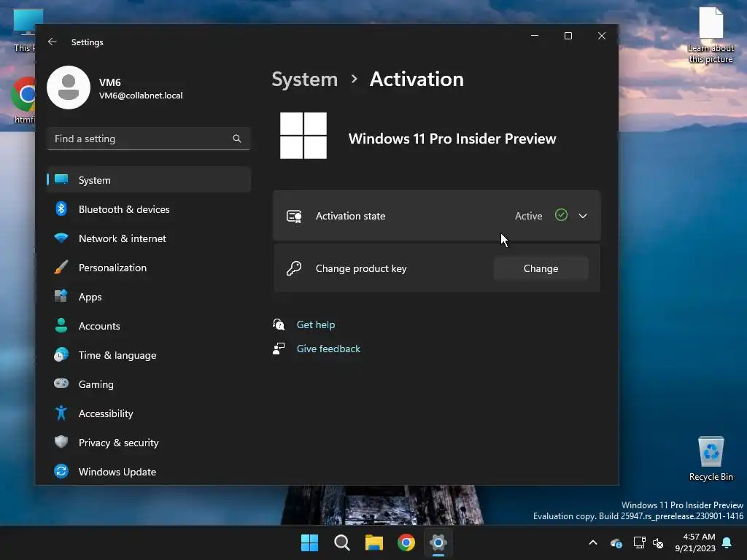
Task: Open Time & language settings
Action: (x=149, y=355)
